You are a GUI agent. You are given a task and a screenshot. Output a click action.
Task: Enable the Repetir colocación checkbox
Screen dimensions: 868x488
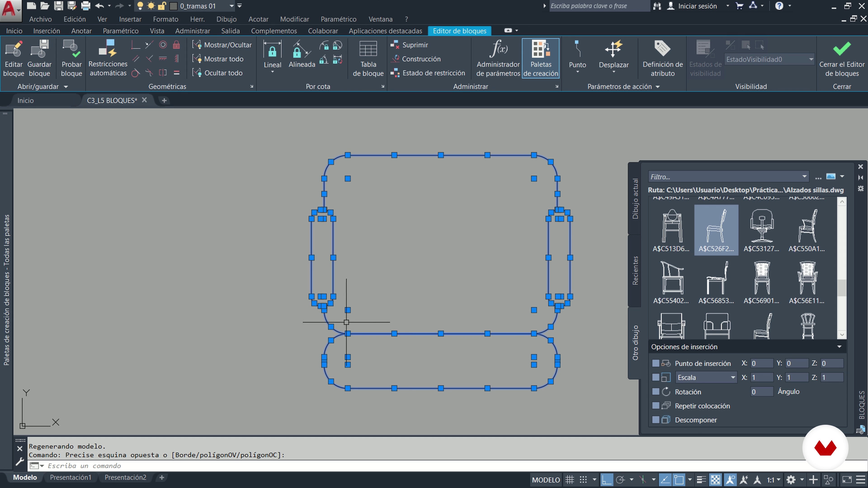[x=655, y=406]
